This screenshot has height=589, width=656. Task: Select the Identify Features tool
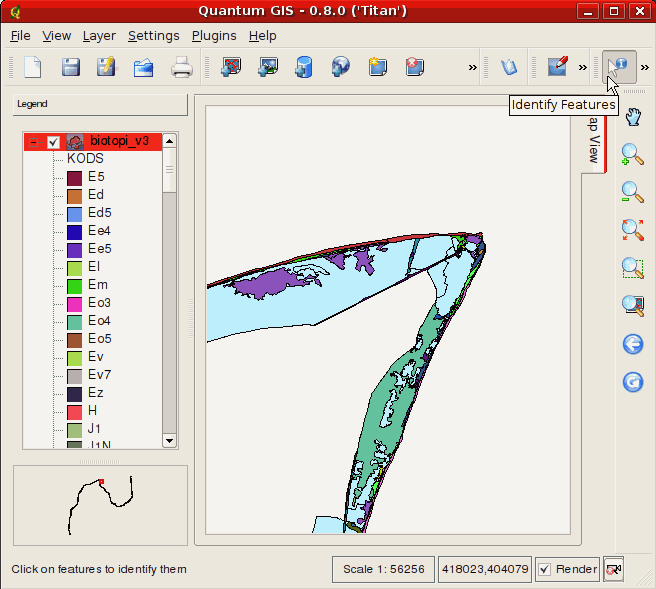(619, 67)
